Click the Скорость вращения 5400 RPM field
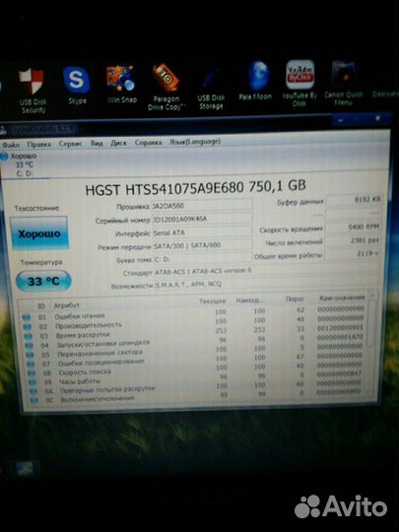This screenshot has height=532, width=399. pos(353,227)
